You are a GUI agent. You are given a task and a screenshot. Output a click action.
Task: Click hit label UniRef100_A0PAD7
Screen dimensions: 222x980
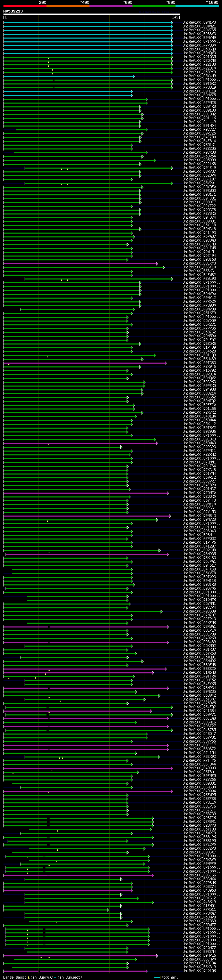pos(199,237)
